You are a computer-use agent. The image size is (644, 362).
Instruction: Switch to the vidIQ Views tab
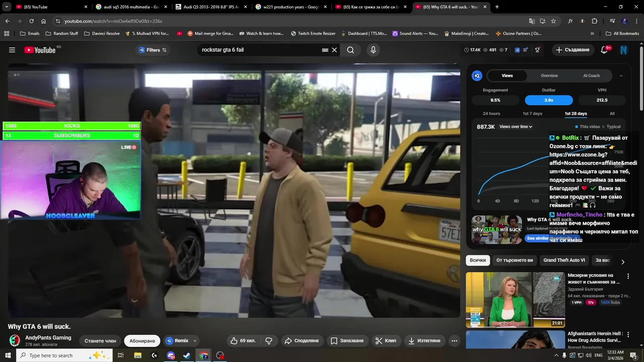(x=507, y=75)
